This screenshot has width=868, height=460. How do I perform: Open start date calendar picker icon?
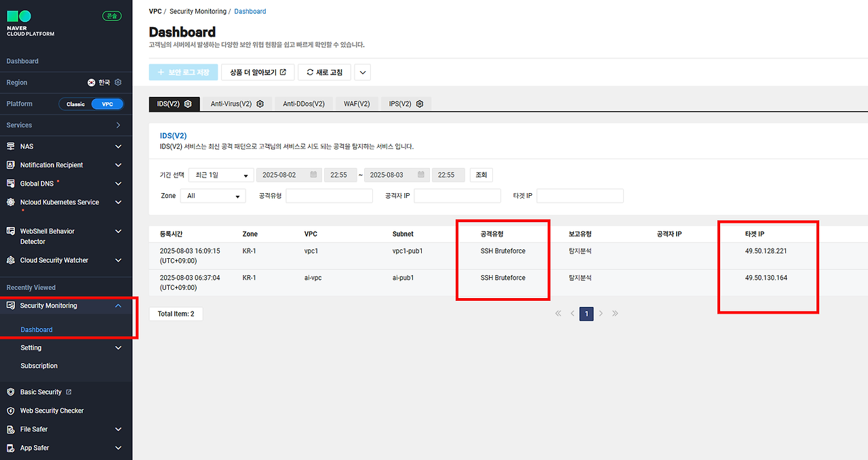tap(313, 175)
